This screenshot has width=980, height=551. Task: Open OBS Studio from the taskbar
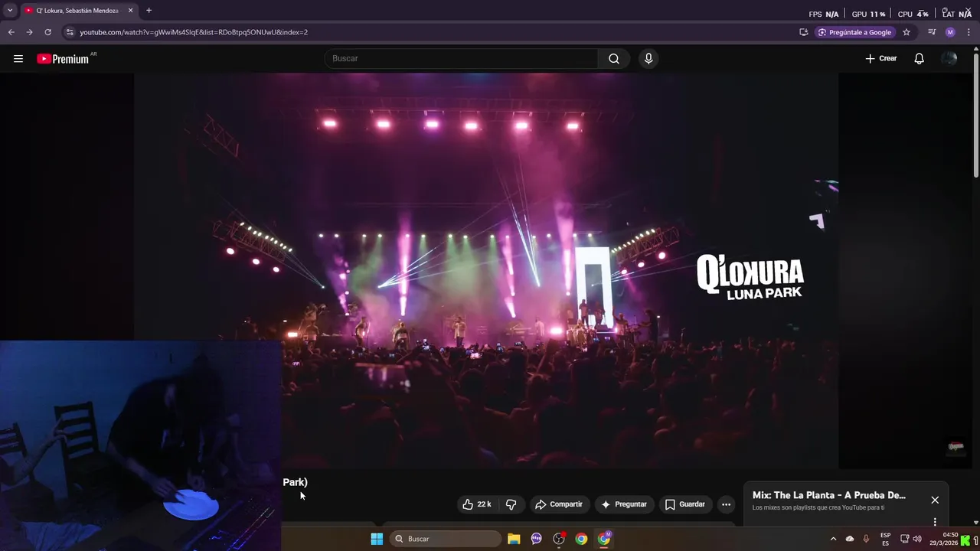coord(559,539)
